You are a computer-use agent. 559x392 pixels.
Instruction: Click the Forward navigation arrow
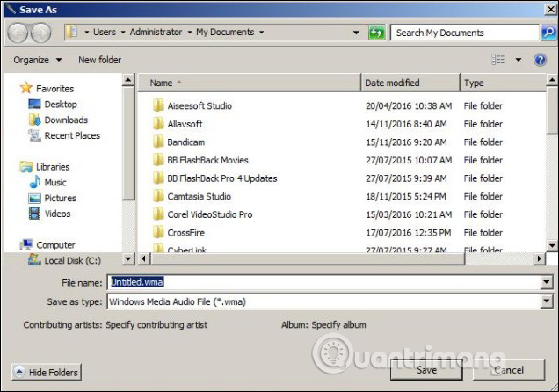(x=40, y=33)
